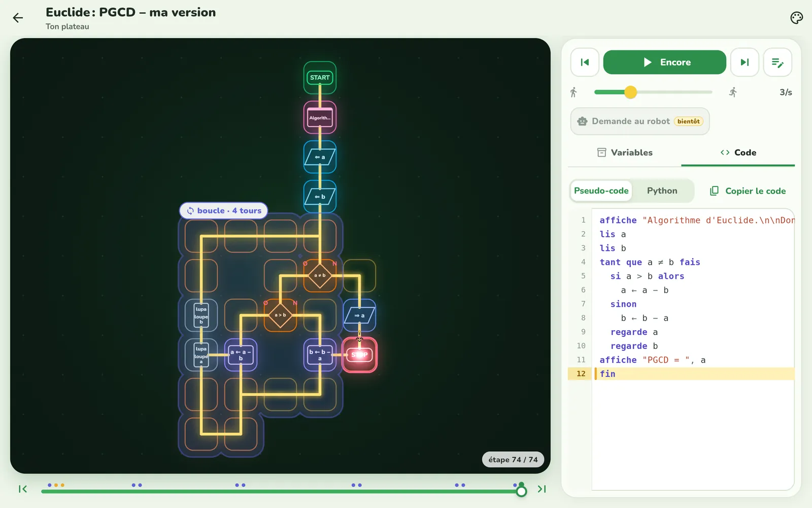
Task: Click the walking person slow-speed icon
Action: 573,92
